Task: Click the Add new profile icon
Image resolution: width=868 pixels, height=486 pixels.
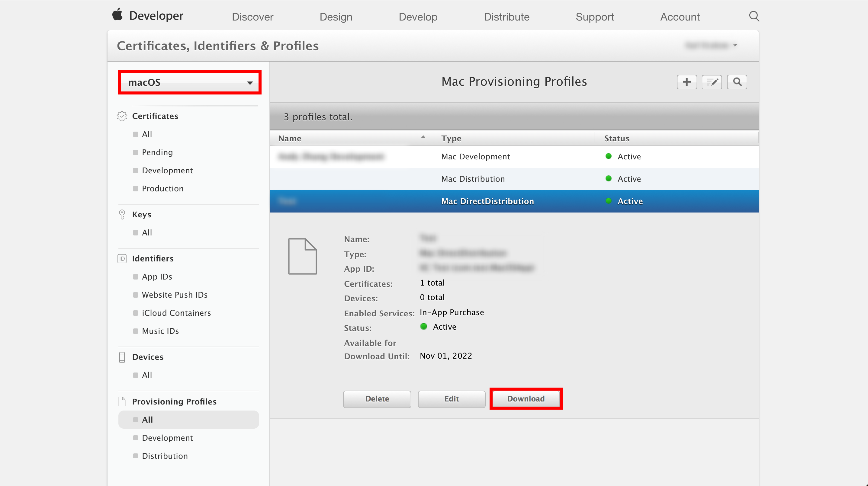Action: 687,82
